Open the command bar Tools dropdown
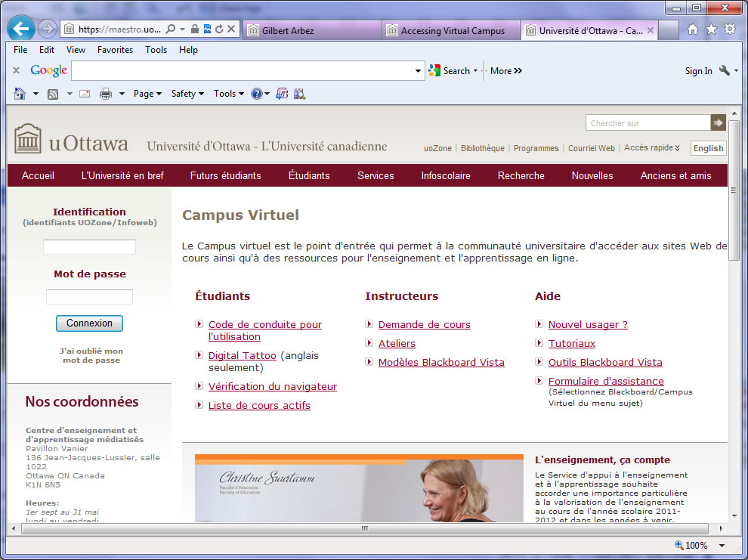 click(x=228, y=94)
